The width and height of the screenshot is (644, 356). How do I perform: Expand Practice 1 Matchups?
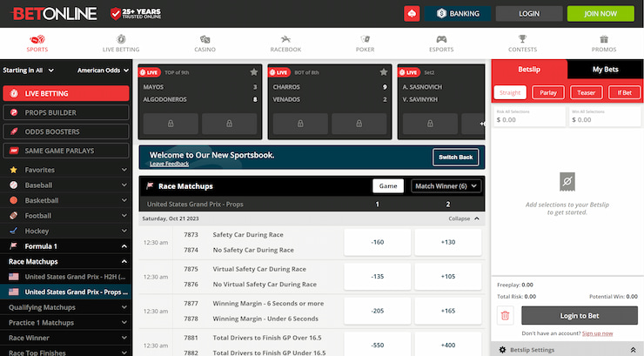click(66, 322)
